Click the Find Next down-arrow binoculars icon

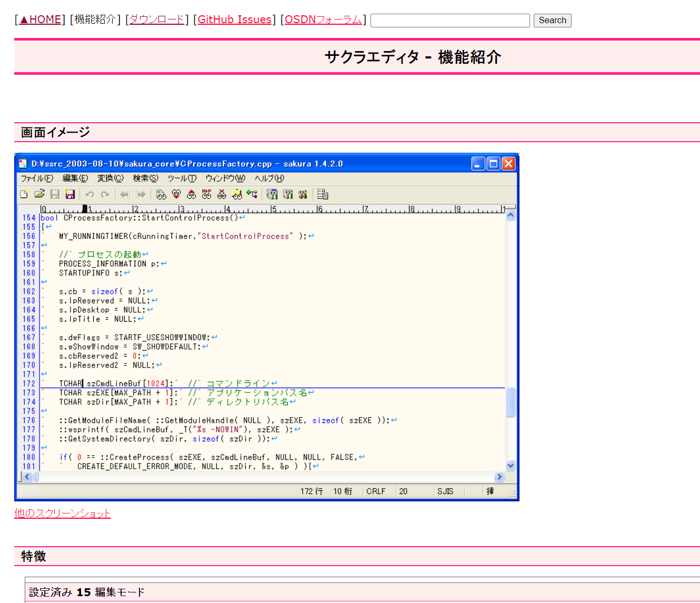176,194
